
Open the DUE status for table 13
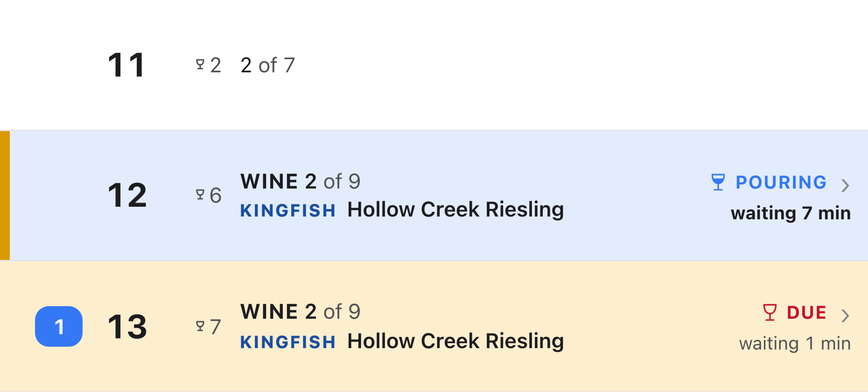coord(806,313)
